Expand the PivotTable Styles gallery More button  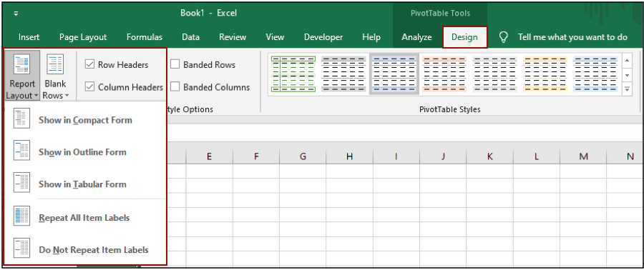click(x=627, y=89)
